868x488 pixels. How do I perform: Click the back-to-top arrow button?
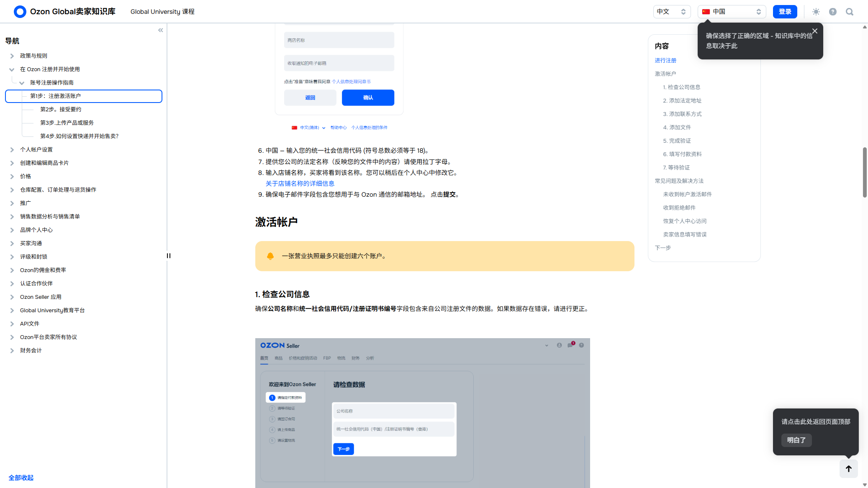coord(848,469)
